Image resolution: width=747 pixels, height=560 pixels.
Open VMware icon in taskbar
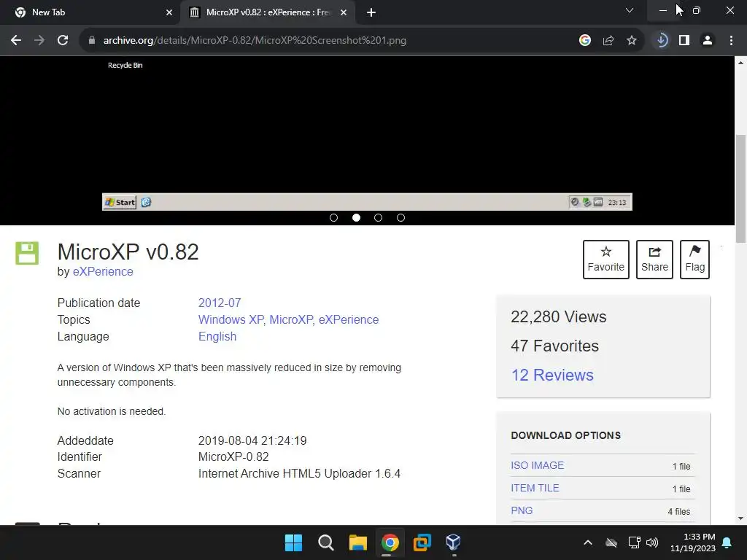(422, 542)
